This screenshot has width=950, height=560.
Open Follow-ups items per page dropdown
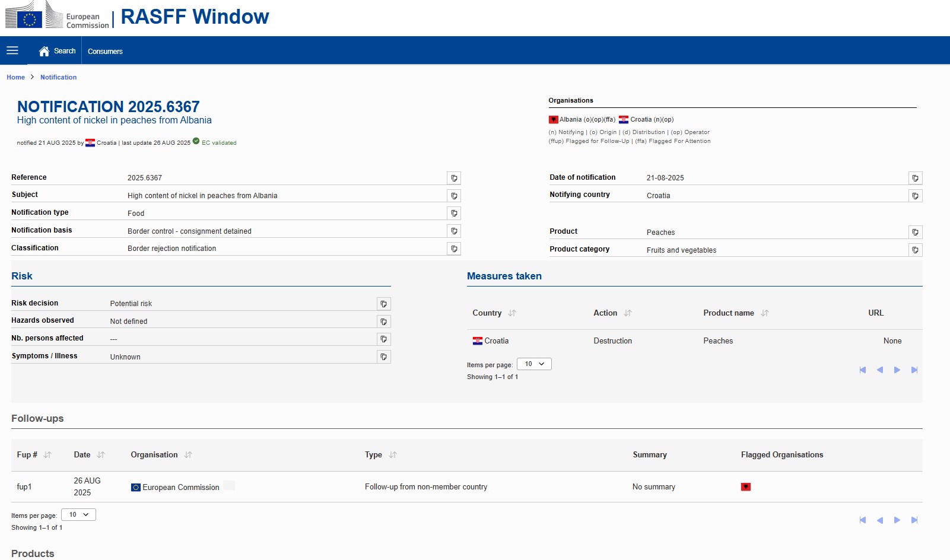point(78,515)
